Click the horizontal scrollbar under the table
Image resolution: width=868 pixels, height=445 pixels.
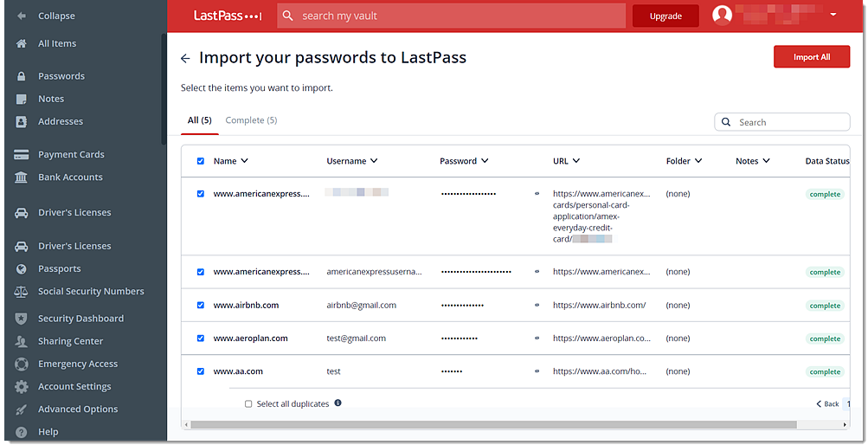[493, 424]
